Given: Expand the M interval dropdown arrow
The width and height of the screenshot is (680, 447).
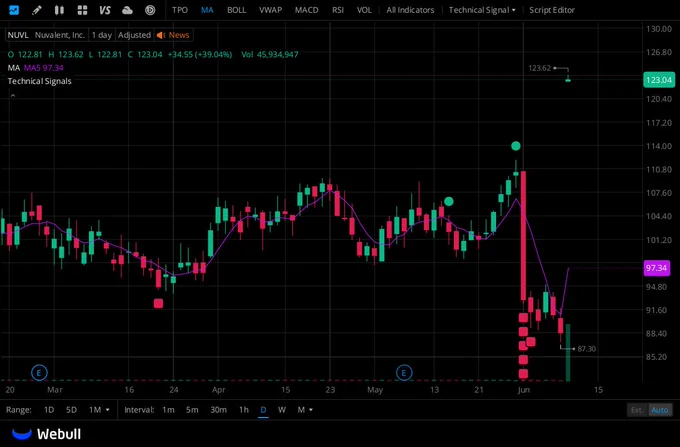Looking at the screenshot, I should point(311,410).
